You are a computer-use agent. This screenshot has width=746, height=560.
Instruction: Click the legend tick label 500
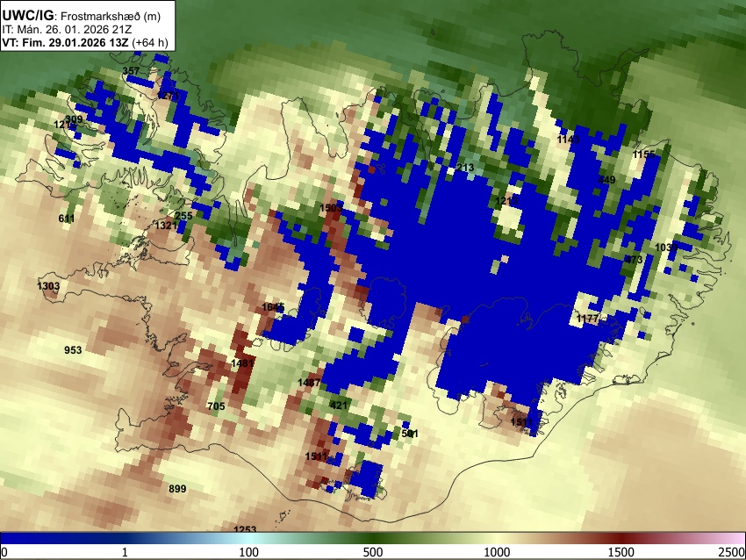click(x=372, y=552)
